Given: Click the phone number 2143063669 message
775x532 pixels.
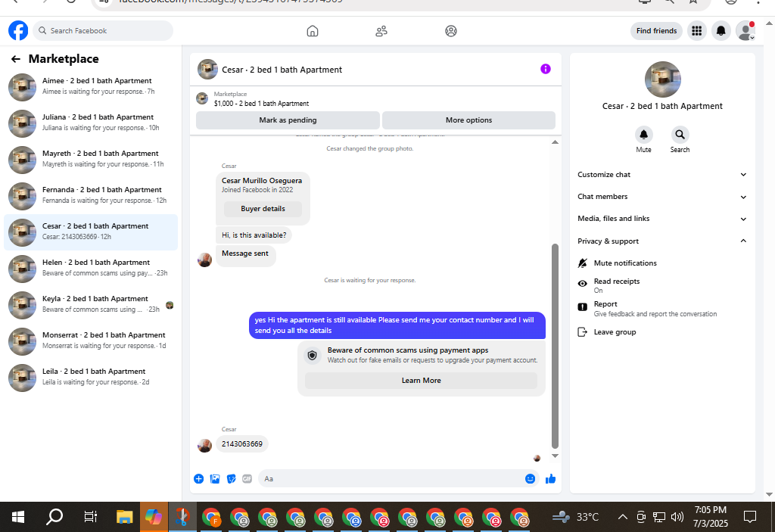Looking at the screenshot, I should click(242, 444).
